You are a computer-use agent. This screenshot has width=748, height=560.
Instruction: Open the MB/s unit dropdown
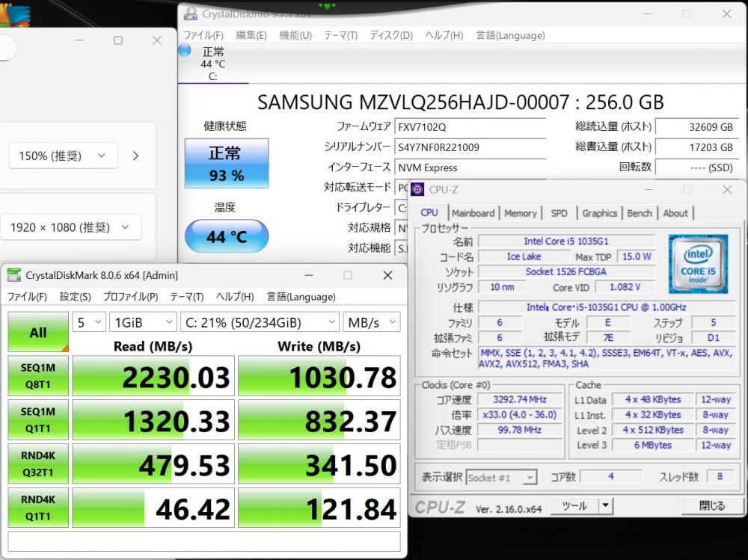pyautogui.click(x=371, y=322)
